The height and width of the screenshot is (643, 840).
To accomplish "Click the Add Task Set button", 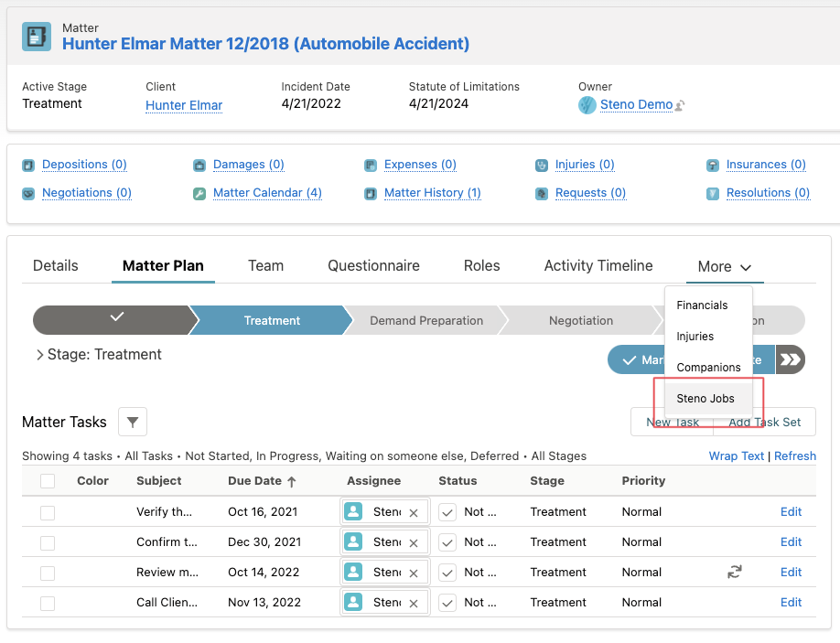I will coord(764,422).
